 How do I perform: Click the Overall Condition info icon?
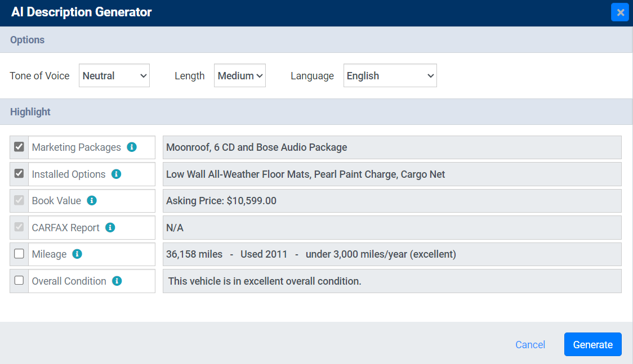tap(117, 281)
